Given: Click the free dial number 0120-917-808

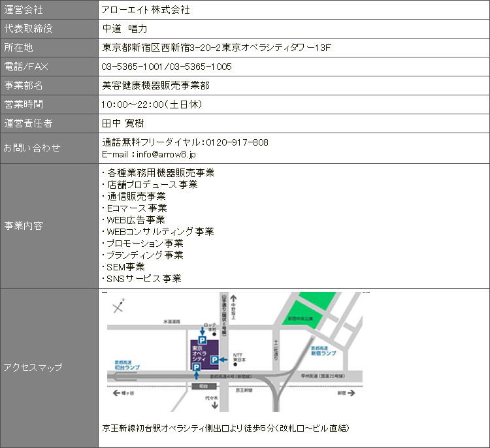Looking at the screenshot, I should pos(237,142).
